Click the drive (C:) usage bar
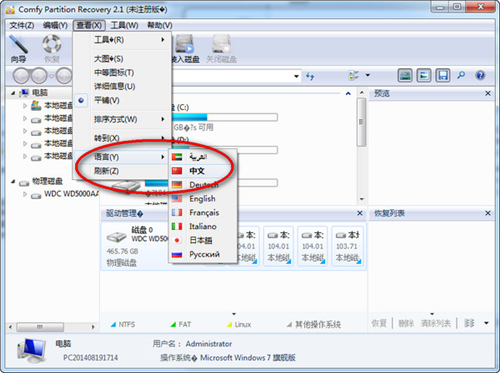The height and width of the screenshot is (373, 500). pyautogui.click(x=225, y=117)
